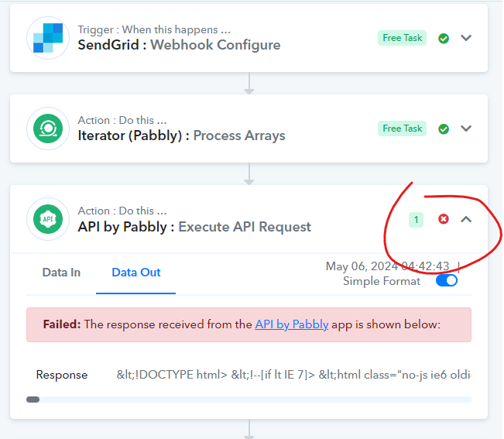This screenshot has height=439, width=504.
Task: Expand the Iterator Process Arrays step
Action: [466, 129]
